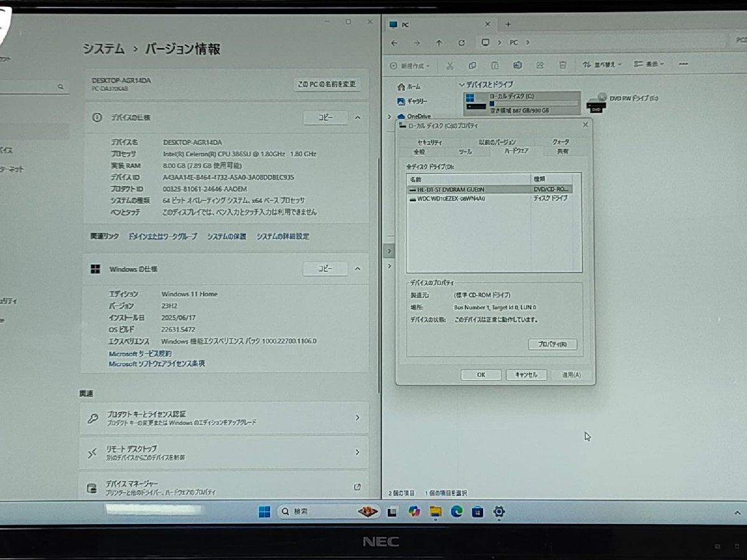Expand the chevron after PC in address bar
The image size is (747, 560).
[x=528, y=43]
